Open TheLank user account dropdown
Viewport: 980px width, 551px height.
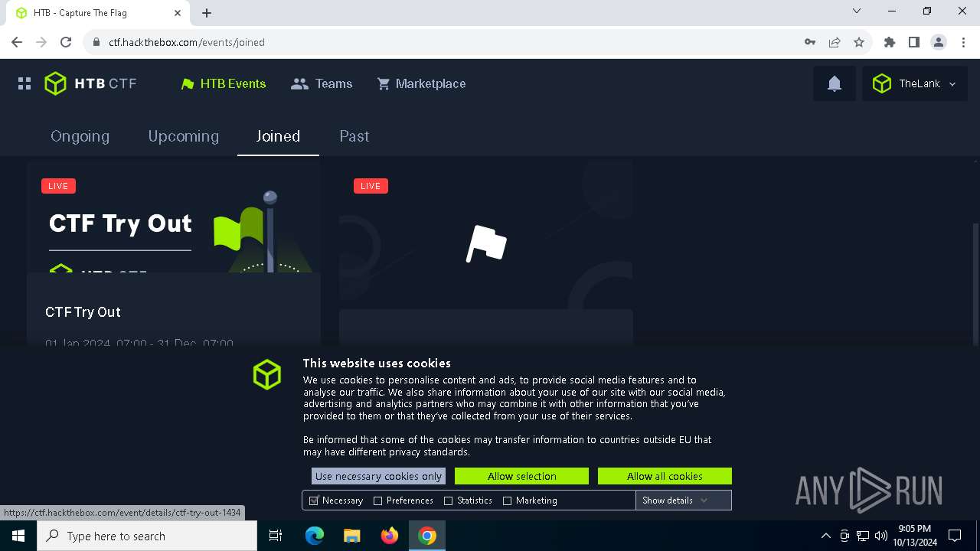tap(915, 83)
